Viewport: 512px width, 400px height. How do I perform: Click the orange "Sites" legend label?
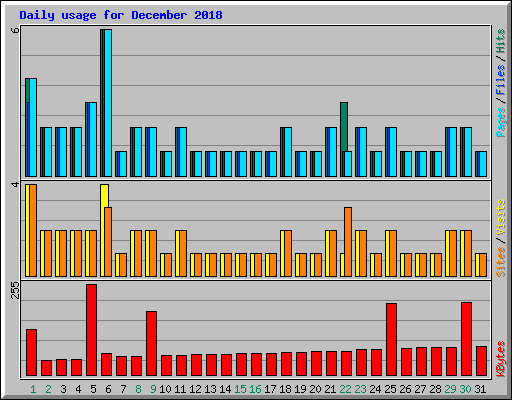tap(501, 262)
